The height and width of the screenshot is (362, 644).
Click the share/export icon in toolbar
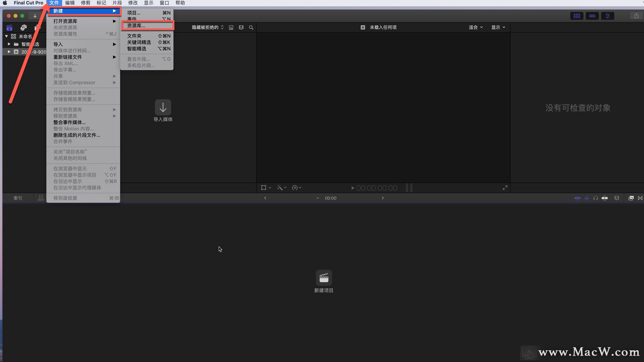pyautogui.click(x=636, y=16)
